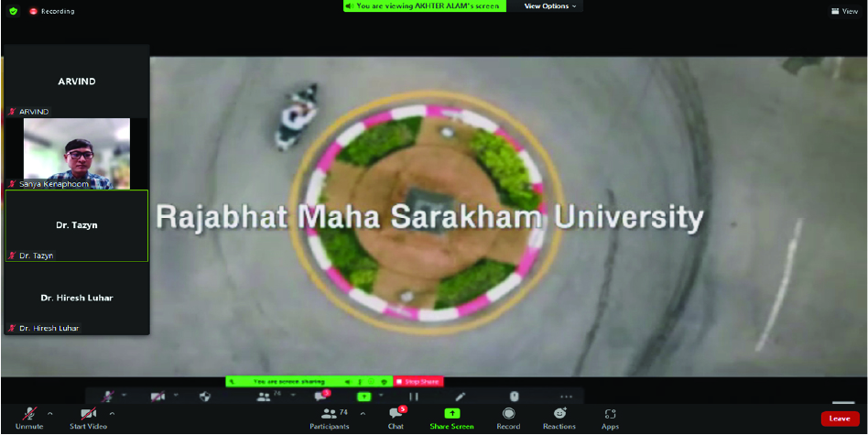Viewport: 868px width, 435px height.
Task: Click the View layout button
Action: (x=844, y=11)
